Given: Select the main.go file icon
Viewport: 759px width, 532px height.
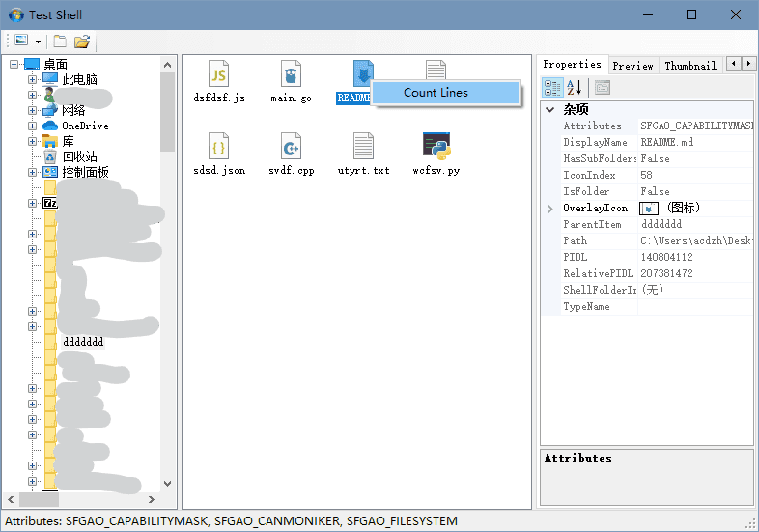Looking at the screenshot, I should (291, 74).
